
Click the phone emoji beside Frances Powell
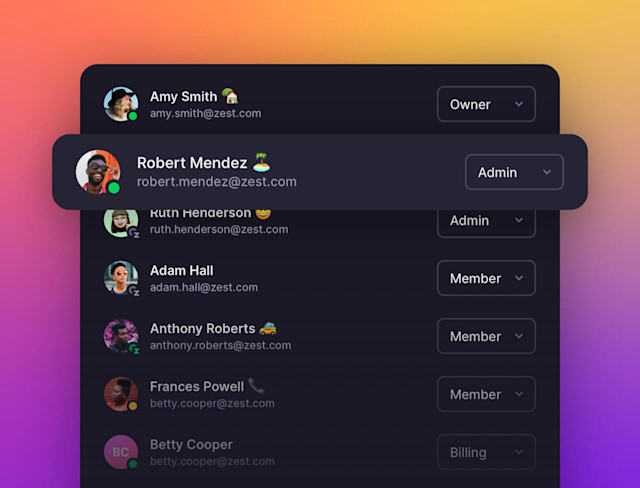pyautogui.click(x=256, y=386)
